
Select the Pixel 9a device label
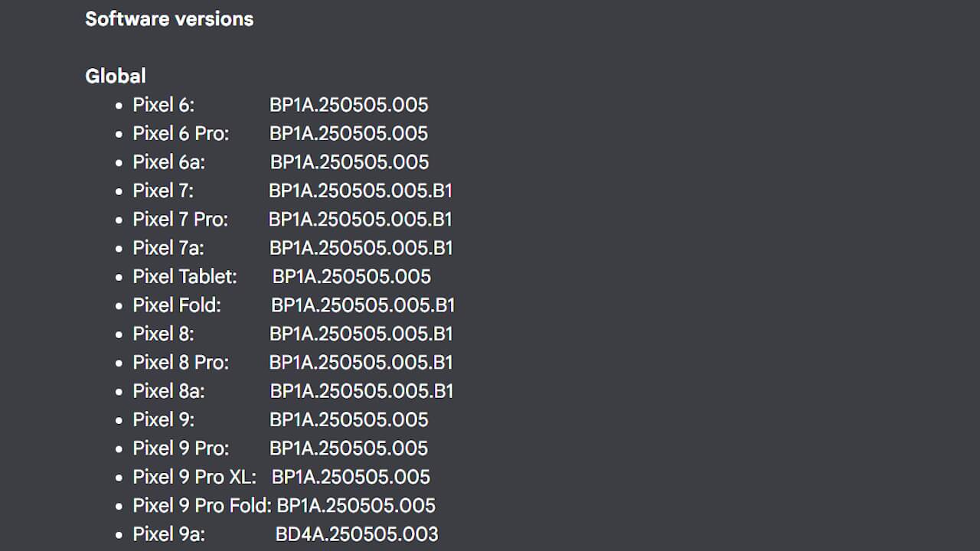[168, 534]
